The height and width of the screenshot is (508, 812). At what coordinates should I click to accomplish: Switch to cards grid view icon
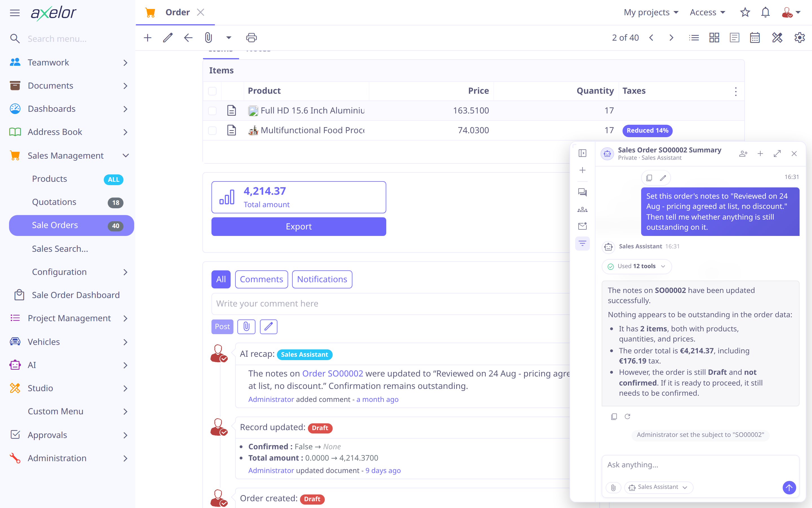(714, 38)
